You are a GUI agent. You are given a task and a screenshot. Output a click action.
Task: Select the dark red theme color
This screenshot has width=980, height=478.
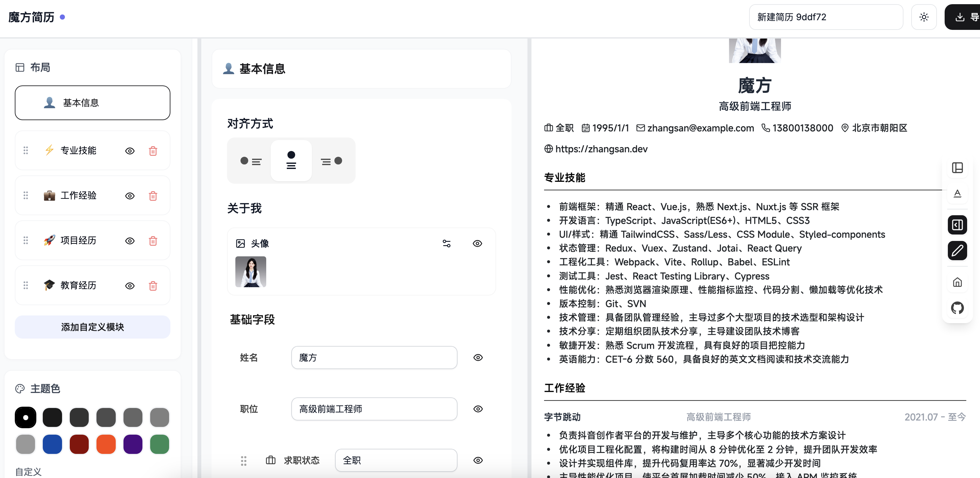pos(79,444)
